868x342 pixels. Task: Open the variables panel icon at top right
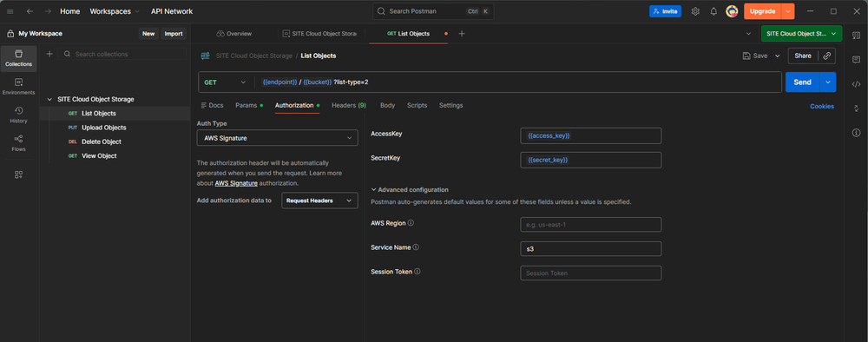[856, 36]
